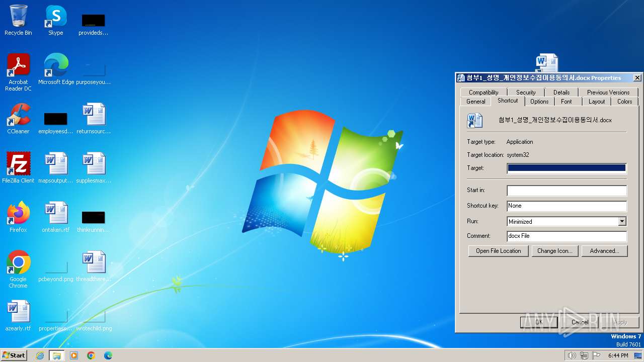Screen dimensions: 644x362
Task: Click the Open File Location button
Action: tap(499, 251)
